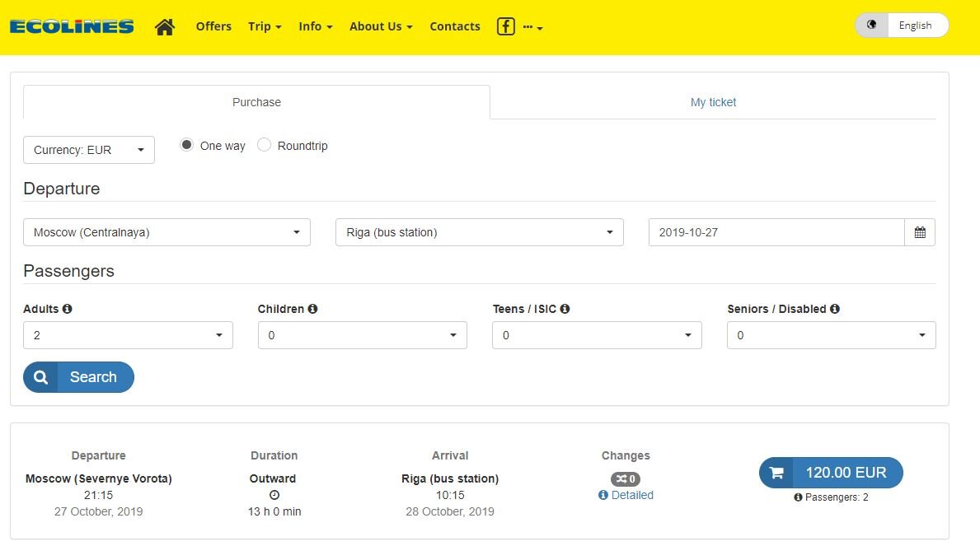Select Roundtrip option
The image size is (980, 560).
265,145
